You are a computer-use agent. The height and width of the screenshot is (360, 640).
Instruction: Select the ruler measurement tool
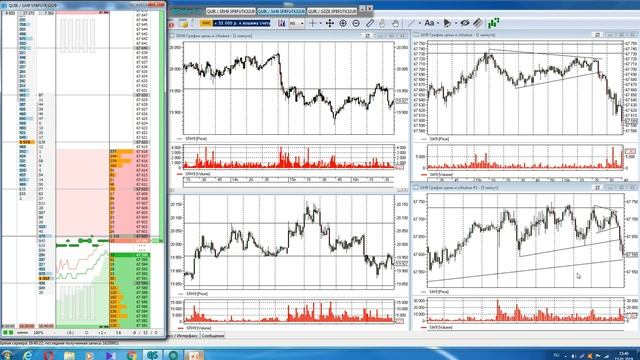coord(369,23)
